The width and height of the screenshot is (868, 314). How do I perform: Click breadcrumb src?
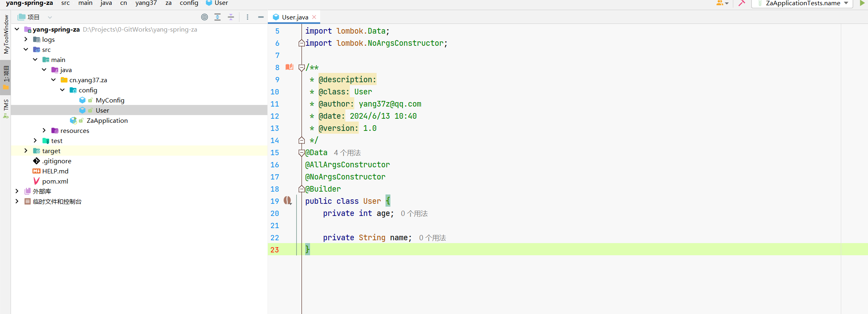pos(65,3)
